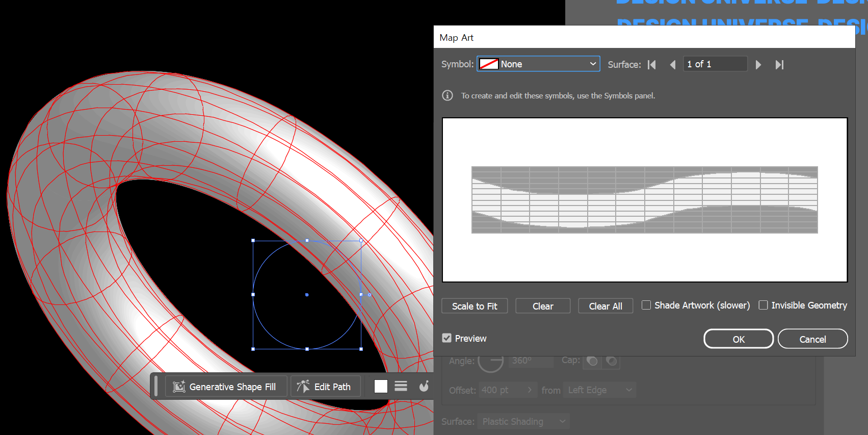The width and height of the screenshot is (868, 435).
Task: Enable Shade Artwork (slower) checkbox
Action: tap(646, 305)
